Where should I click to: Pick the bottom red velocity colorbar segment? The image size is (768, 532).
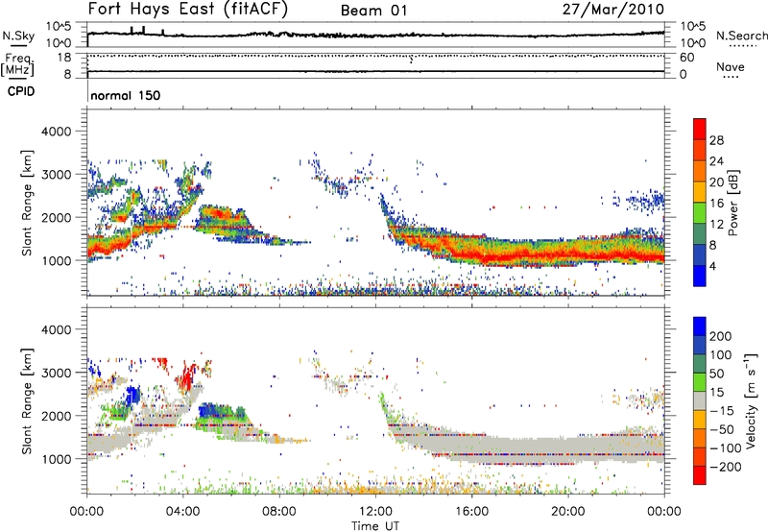click(700, 475)
